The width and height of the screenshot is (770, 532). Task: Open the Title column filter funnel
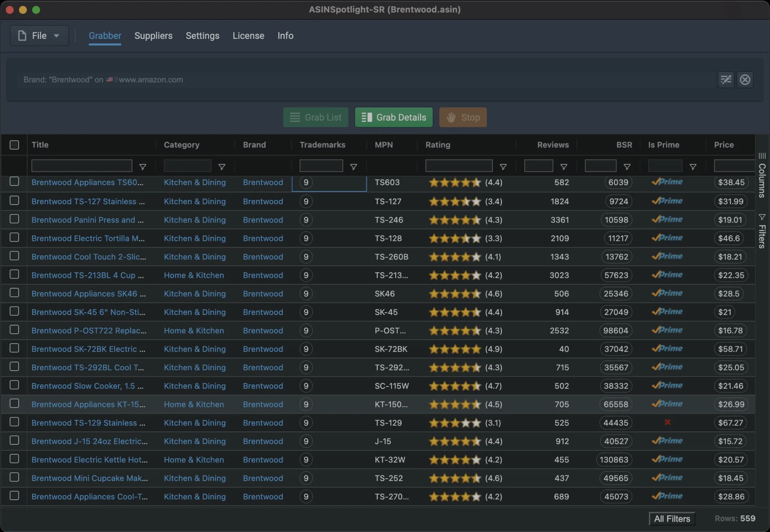[x=143, y=166]
